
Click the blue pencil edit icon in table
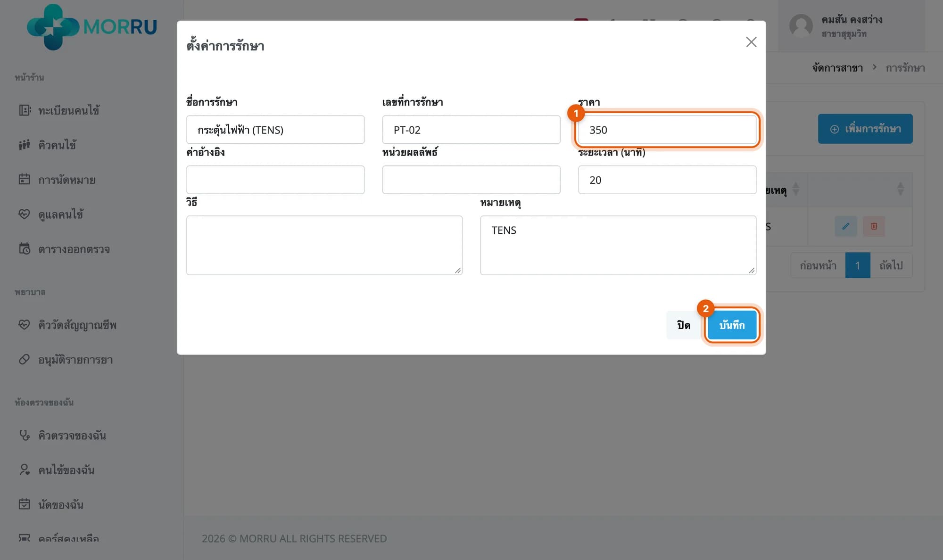tap(846, 226)
